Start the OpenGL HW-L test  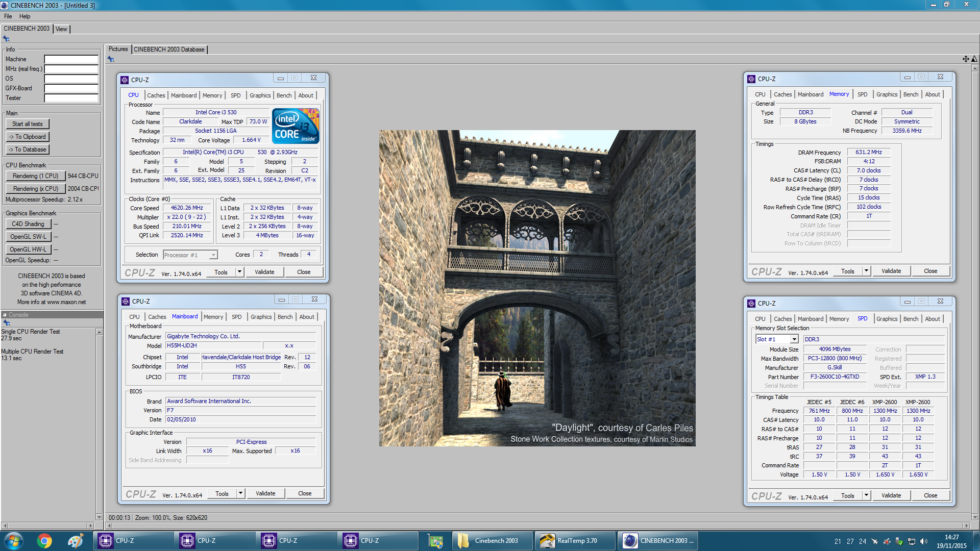(29, 249)
